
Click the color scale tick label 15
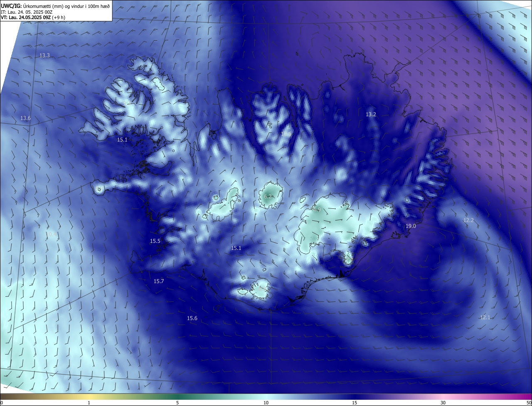(355, 403)
